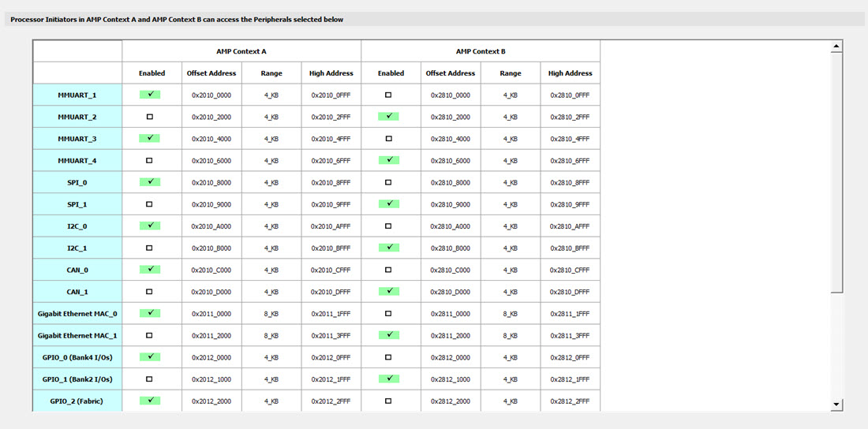Image resolution: width=868 pixels, height=429 pixels.
Task: Enable Gigabit Ethernet MAC_1 in Context A
Action: coord(149,335)
